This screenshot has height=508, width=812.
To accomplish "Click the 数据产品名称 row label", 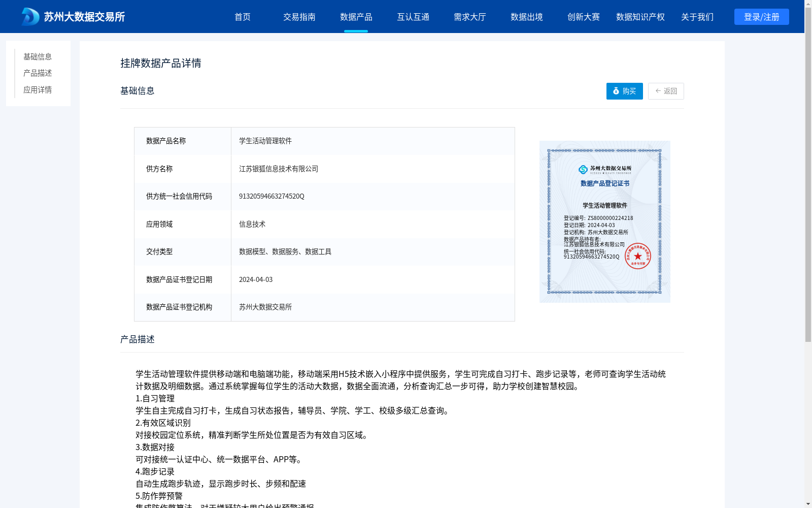I will click(166, 141).
